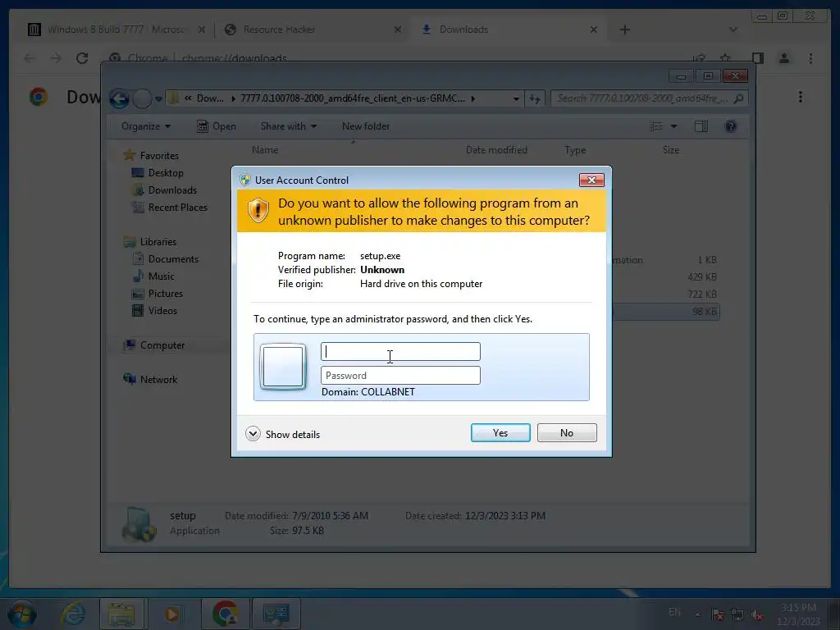Select Desktop in the navigation pane
The image size is (840, 630).
(166, 172)
